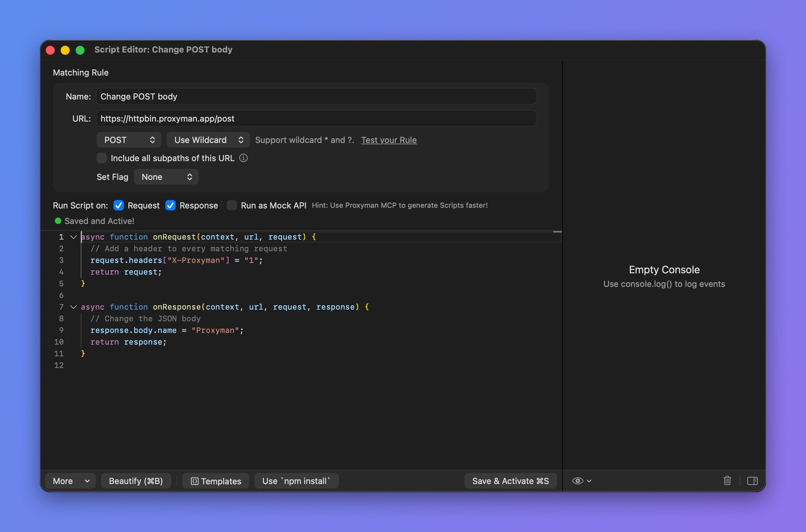The height and width of the screenshot is (532, 806).
Task: Open the Set Flag None dropdown
Action: coord(166,177)
